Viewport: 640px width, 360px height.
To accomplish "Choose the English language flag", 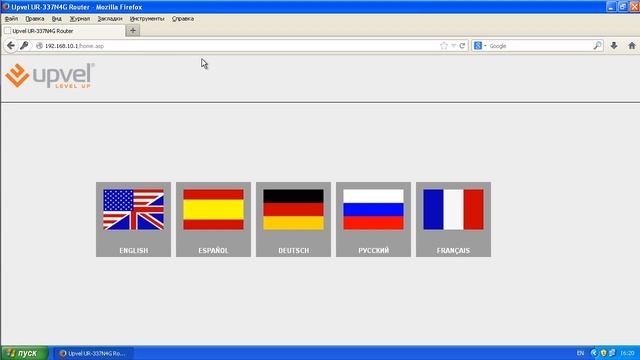I will pyautogui.click(x=133, y=219).
